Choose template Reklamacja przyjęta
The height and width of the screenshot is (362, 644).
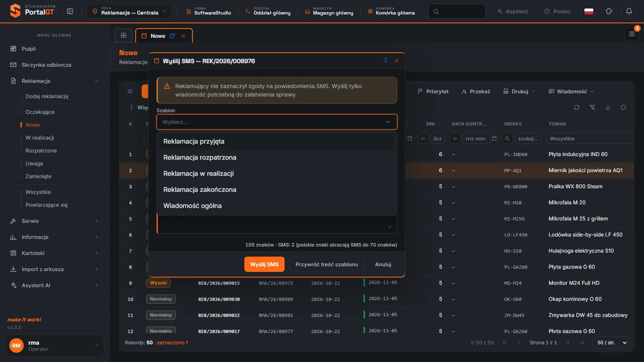click(277, 141)
